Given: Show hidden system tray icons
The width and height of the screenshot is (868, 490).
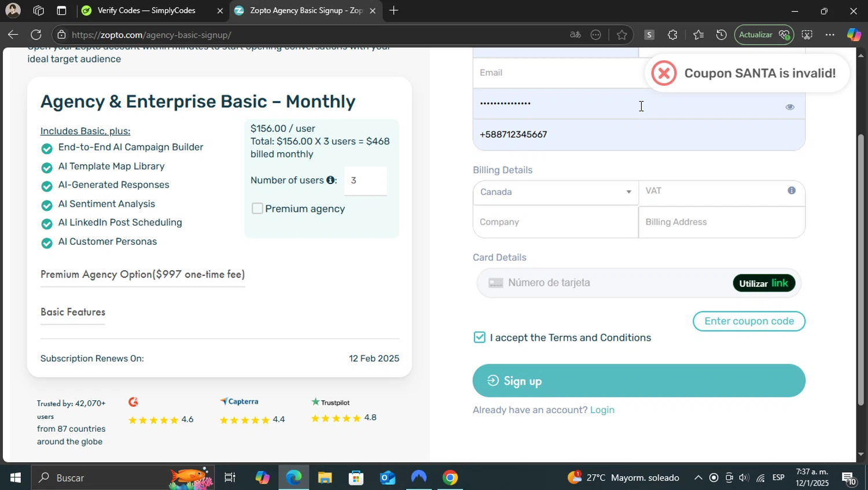Looking at the screenshot, I should click(x=698, y=478).
